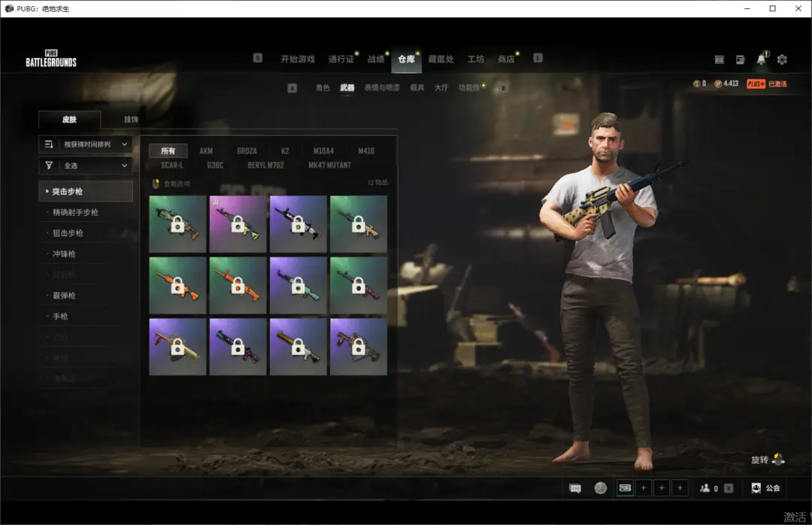
Task: Select 狙击步枪 in the weapon list
Action: 68,233
